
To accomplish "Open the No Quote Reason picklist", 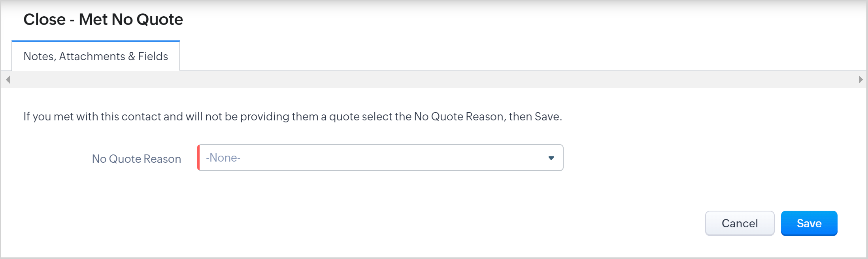I will point(379,158).
